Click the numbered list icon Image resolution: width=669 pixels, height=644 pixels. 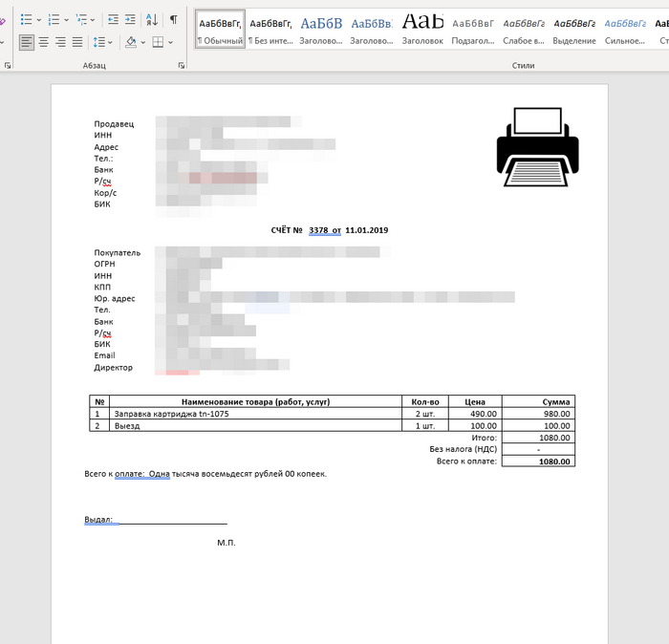point(54,19)
